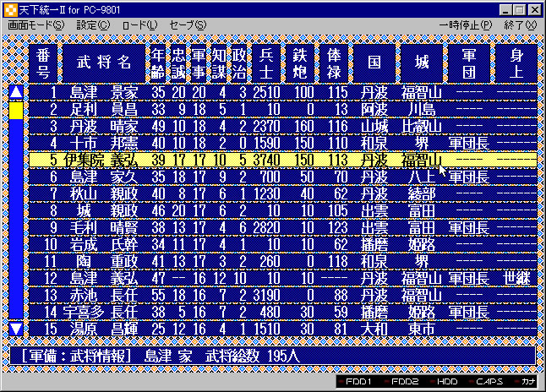Click the 俸禄 column header
Viewport: 546px width, 392px height.
(x=334, y=63)
